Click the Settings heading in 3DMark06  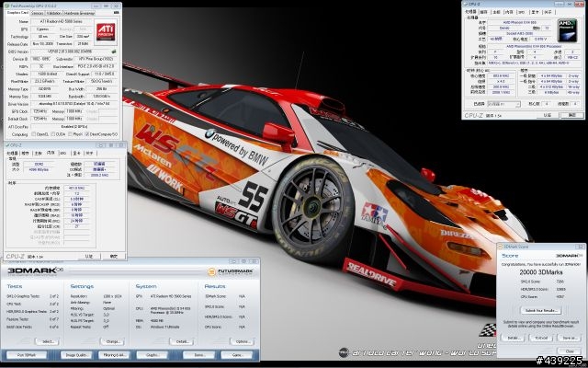click(x=82, y=286)
